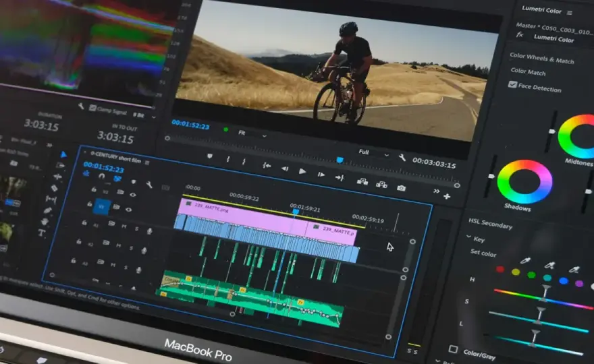594x364 pixels.
Task: Open the Lumetri Color panel menu
Action: 570,13
